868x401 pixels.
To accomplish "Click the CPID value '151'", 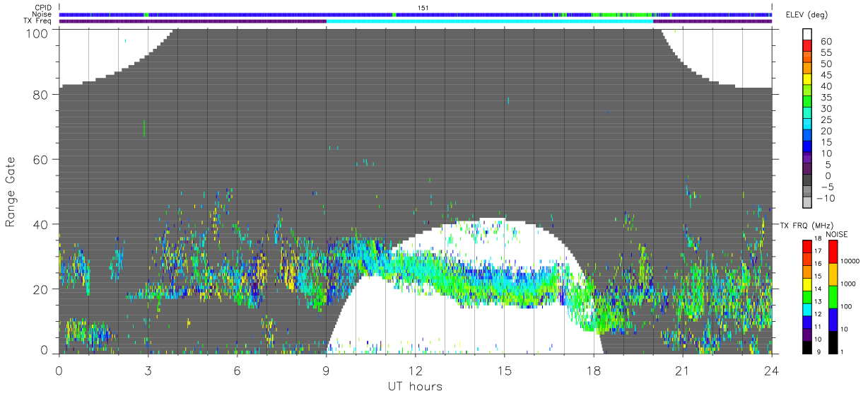I will [x=423, y=8].
